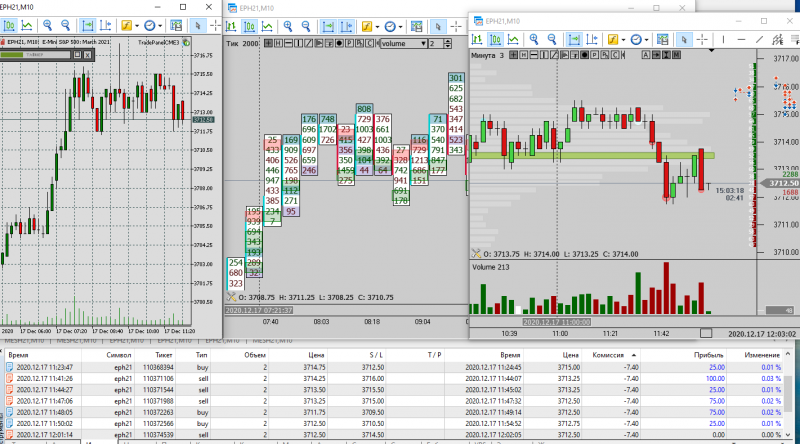This screenshot has width=800, height=444.
Task: Select equidistant channel tool in right window
Action: [x=778, y=39]
